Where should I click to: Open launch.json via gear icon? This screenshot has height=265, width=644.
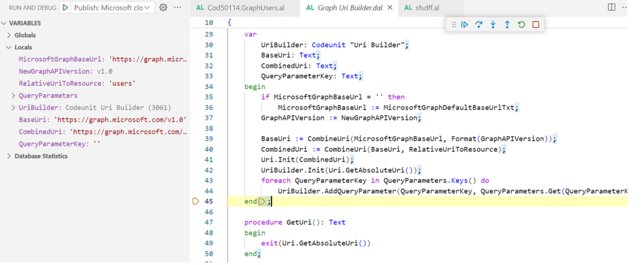click(x=163, y=8)
